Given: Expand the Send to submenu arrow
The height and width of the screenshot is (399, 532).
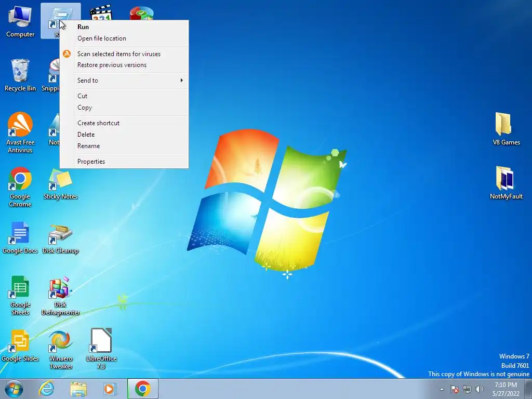Looking at the screenshot, I should [181, 81].
